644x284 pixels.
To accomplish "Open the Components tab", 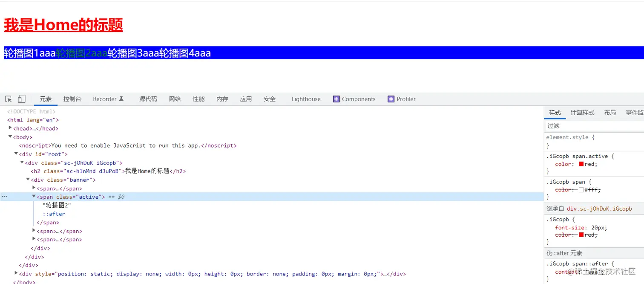I will [x=359, y=99].
